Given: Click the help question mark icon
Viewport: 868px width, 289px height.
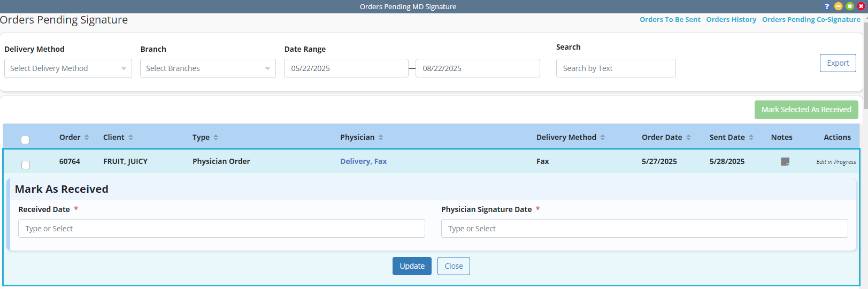Looking at the screenshot, I should pos(827,6).
